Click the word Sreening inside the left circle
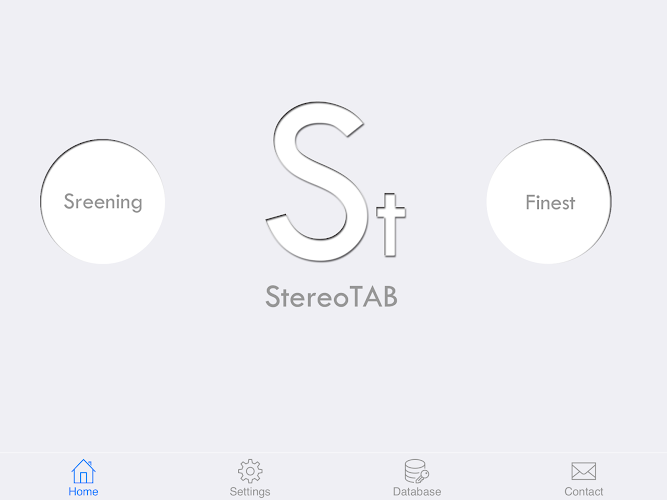667x500 pixels. point(103,202)
